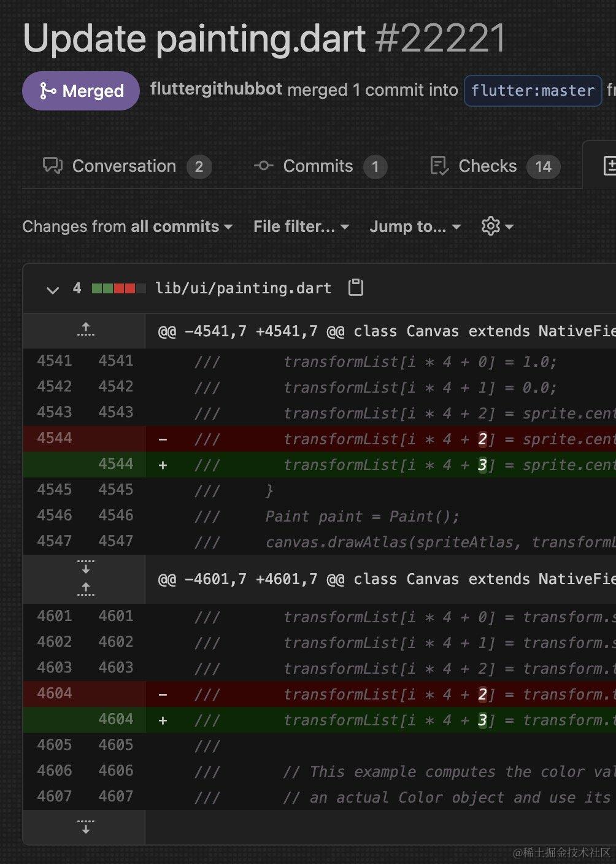Click the highlighted 3 in added line 4604
Screen dimensions: 616x864
(x=482, y=720)
